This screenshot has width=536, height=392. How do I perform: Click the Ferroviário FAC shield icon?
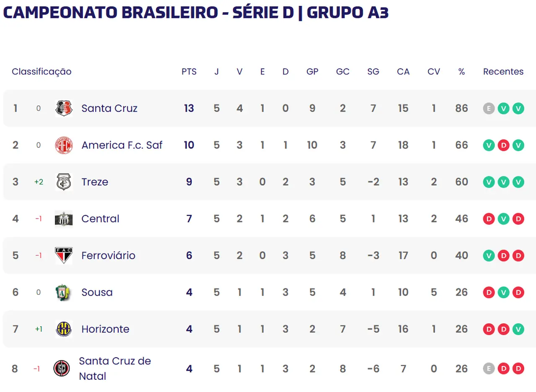[x=64, y=255]
